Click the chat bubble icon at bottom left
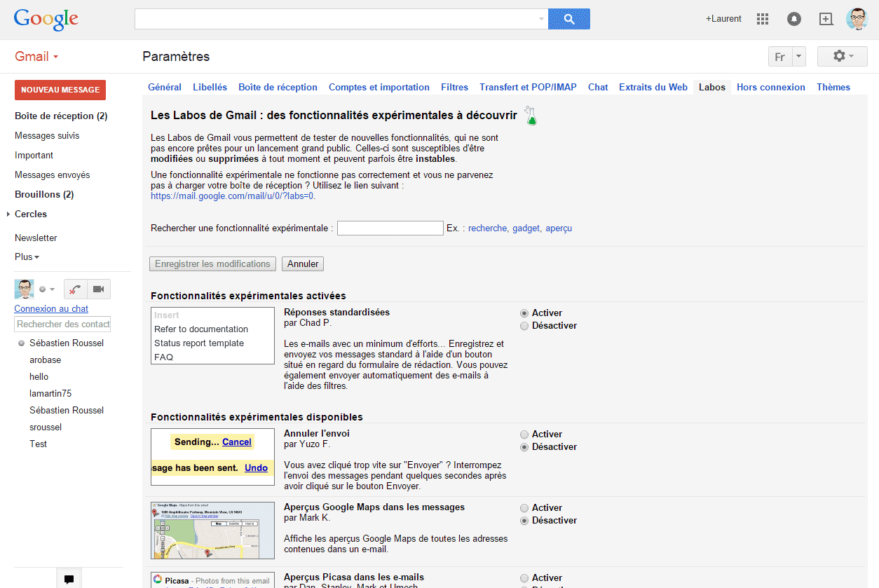 click(x=69, y=579)
